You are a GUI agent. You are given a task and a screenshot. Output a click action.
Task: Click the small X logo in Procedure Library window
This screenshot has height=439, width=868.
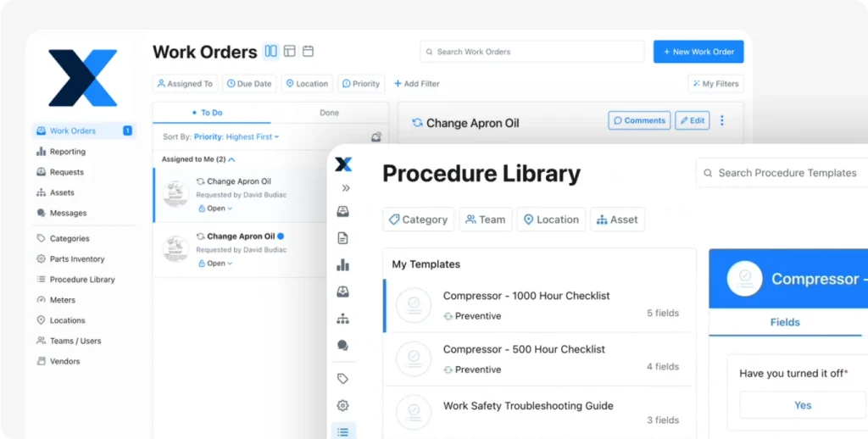pos(343,164)
